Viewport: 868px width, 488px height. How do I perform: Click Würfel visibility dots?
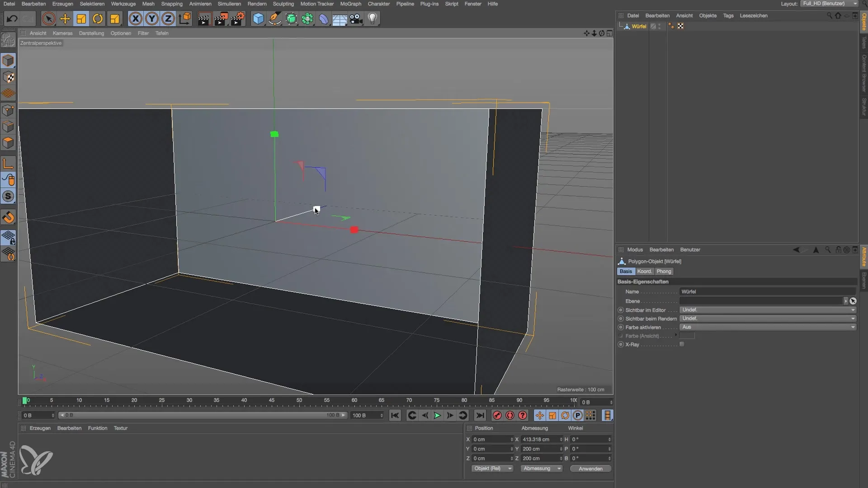(x=660, y=26)
